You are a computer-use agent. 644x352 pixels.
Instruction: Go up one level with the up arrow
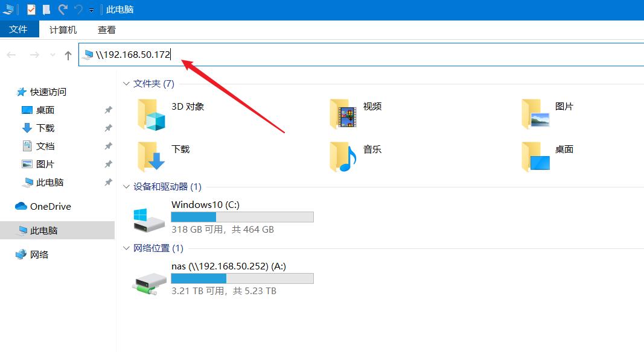[68, 55]
